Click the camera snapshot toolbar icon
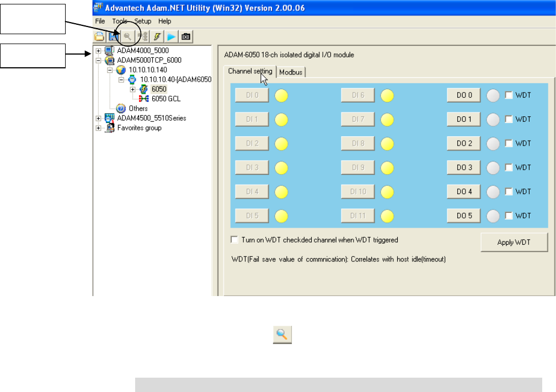Screen dimensions: 556x392 coord(186,36)
